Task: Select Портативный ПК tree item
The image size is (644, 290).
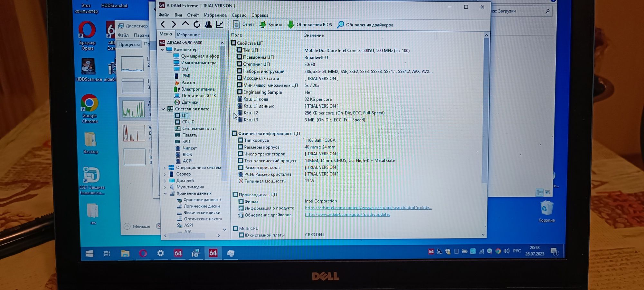Action: click(x=195, y=96)
